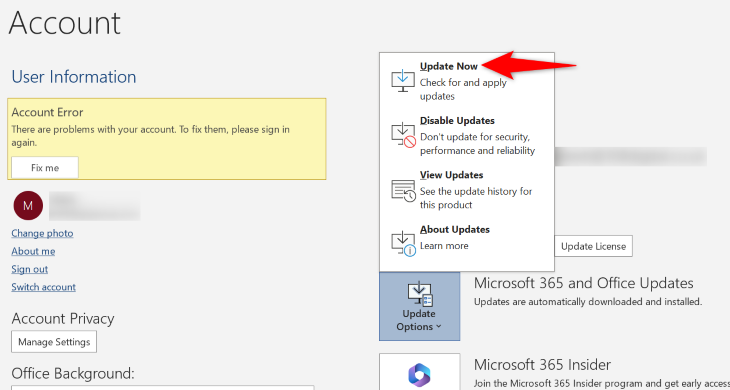The width and height of the screenshot is (730, 390).
Task: Click the Update License button
Action: 593,246
